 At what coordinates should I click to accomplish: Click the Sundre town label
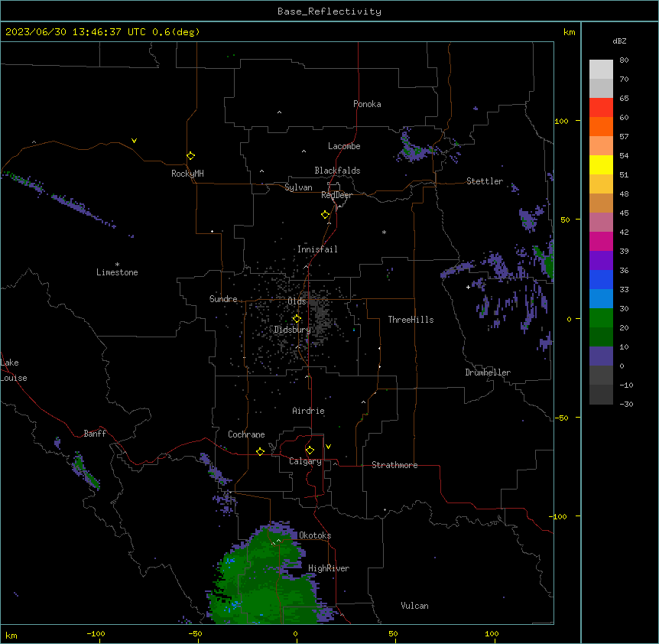(x=223, y=299)
